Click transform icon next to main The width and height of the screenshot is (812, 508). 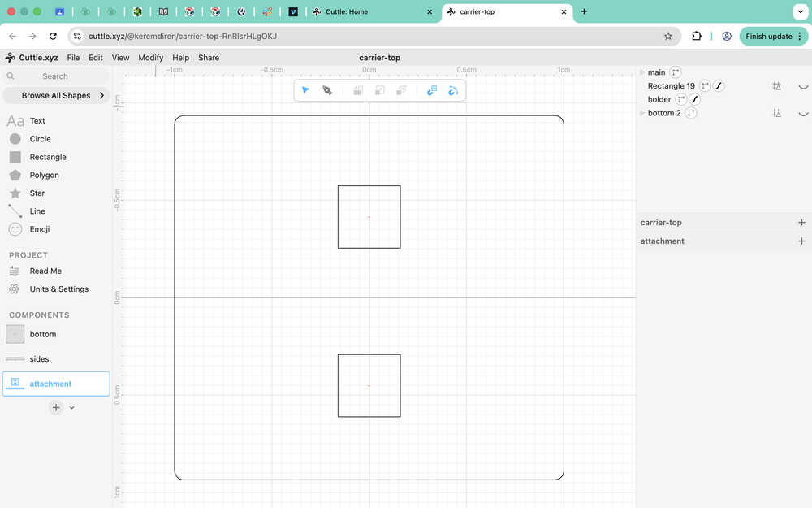(676, 72)
